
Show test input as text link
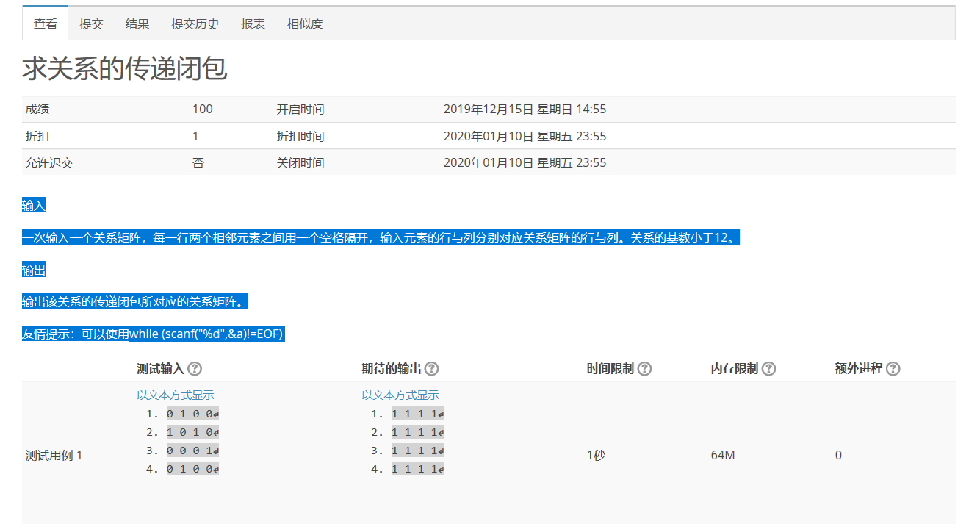[176, 395]
